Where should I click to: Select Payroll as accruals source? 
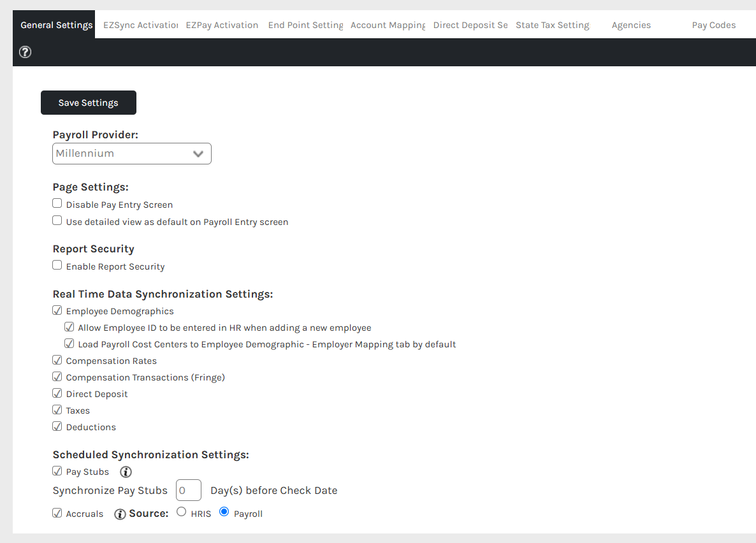(x=224, y=512)
